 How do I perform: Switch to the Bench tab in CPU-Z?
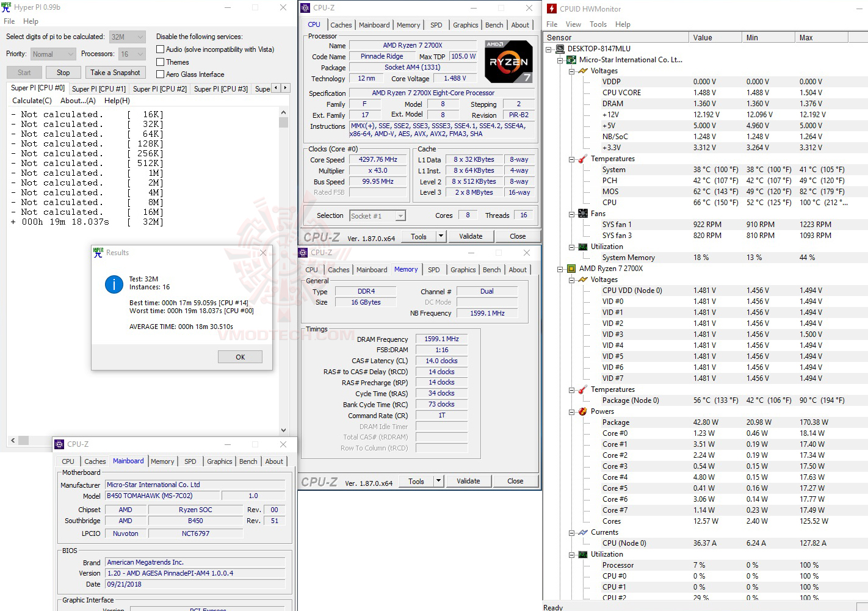coord(494,25)
